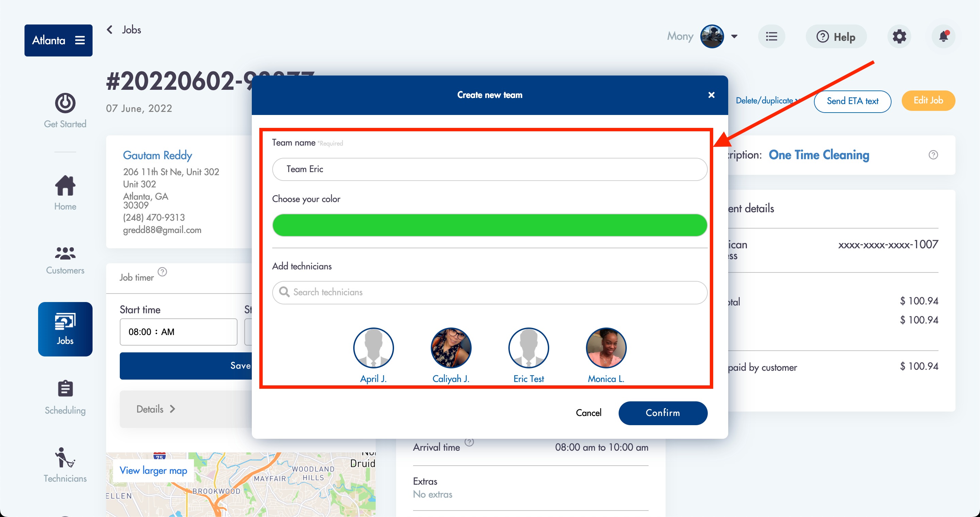Open the Help button
The image size is (980, 517).
click(836, 36)
